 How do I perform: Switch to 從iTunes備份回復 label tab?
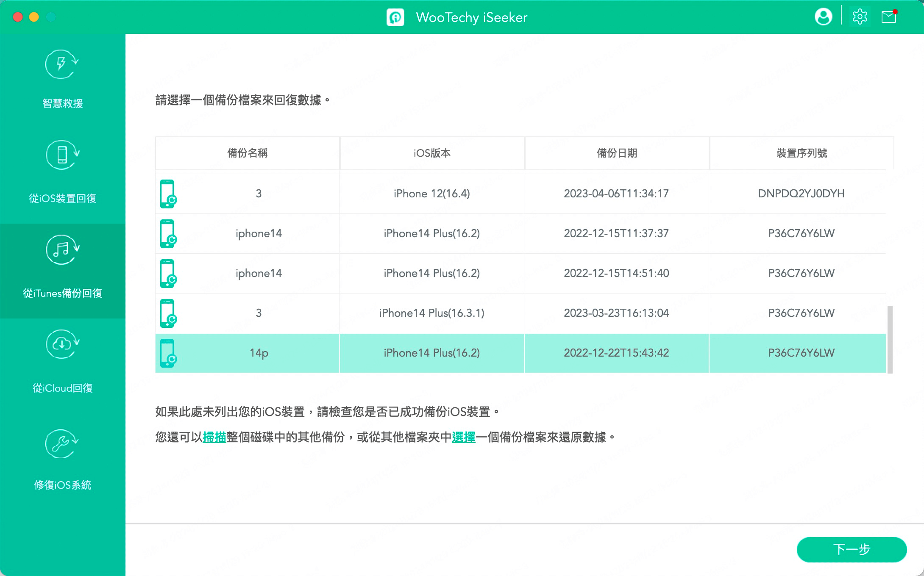tap(62, 293)
